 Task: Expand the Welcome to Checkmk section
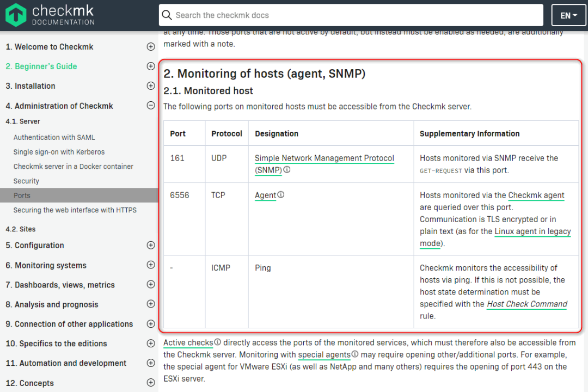click(x=151, y=47)
